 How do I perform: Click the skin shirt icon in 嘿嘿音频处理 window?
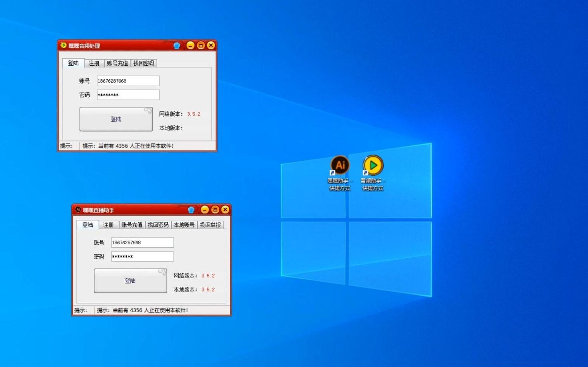(x=177, y=46)
